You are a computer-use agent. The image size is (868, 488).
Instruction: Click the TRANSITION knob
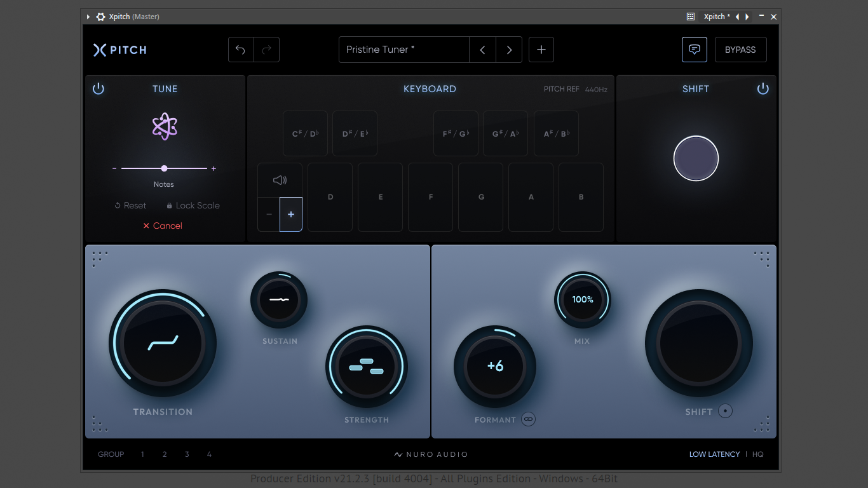(163, 344)
